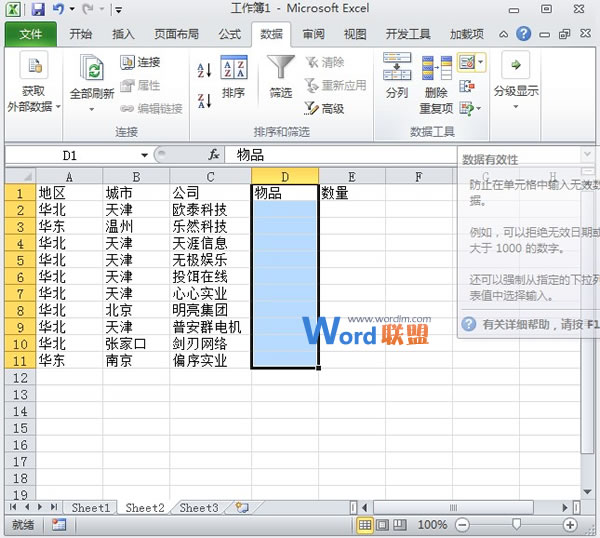Switch to Page Layout view
Screen dimensions: 600x538
point(382,525)
